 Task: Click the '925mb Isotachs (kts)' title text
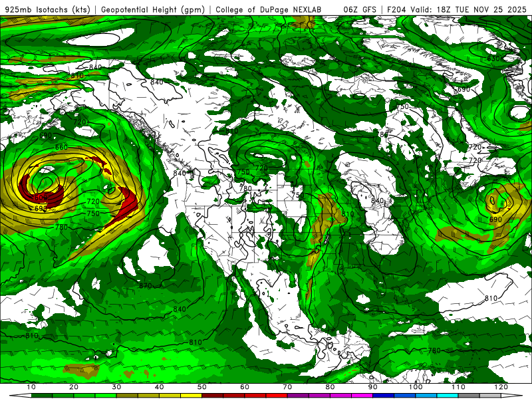pyautogui.click(x=47, y=10)
